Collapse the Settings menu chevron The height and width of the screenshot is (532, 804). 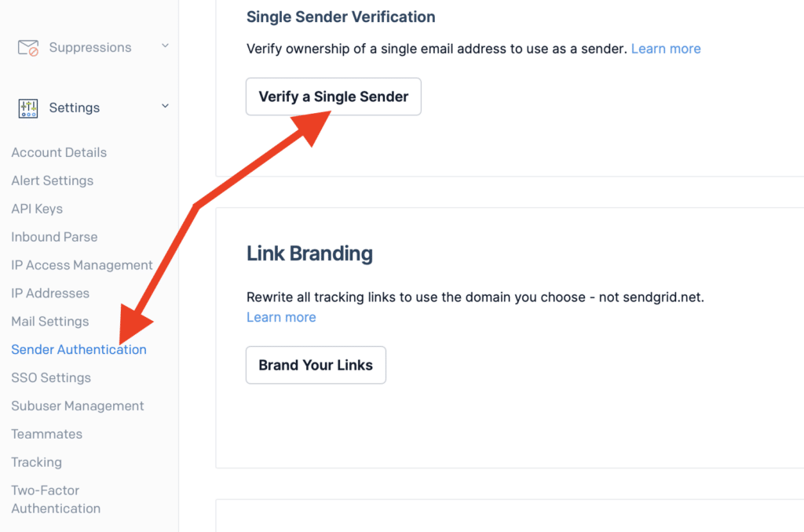165,106
